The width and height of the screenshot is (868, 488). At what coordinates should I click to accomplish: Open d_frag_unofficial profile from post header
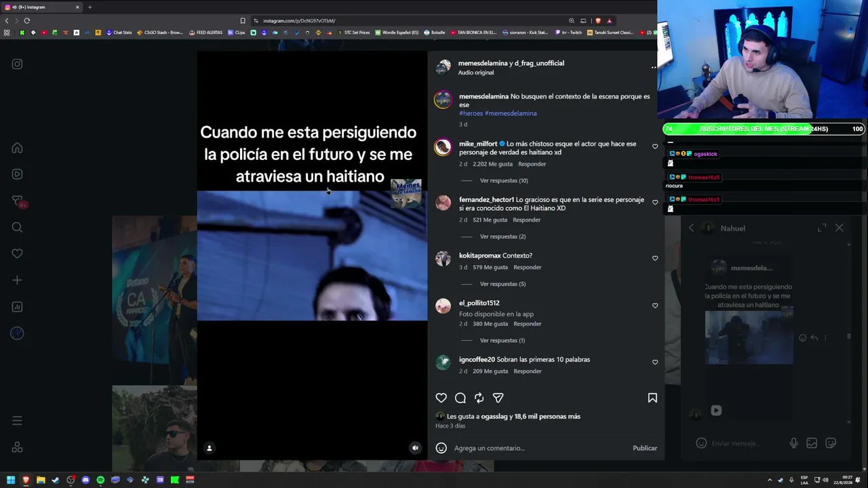click(540, 63)
